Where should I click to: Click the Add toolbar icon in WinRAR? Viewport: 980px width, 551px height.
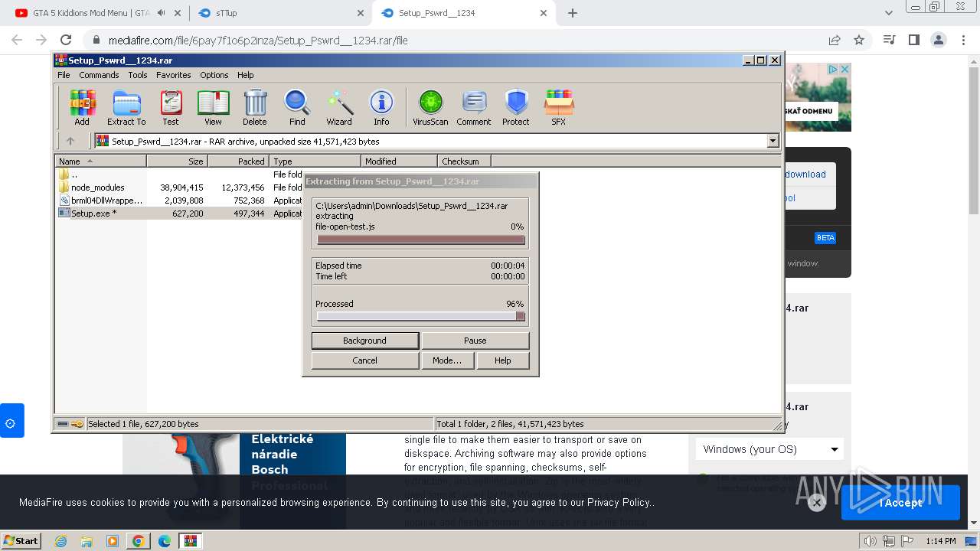pyautogui.click(x=82, y=108)
